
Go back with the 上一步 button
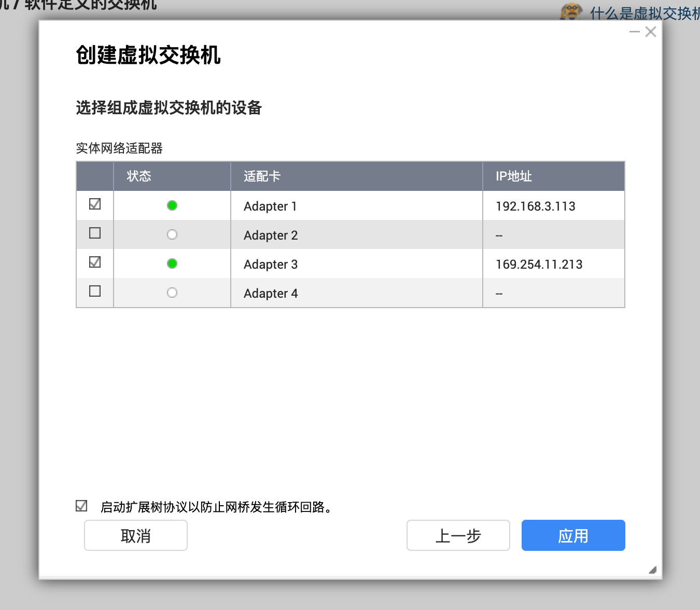tap(458, 535)
